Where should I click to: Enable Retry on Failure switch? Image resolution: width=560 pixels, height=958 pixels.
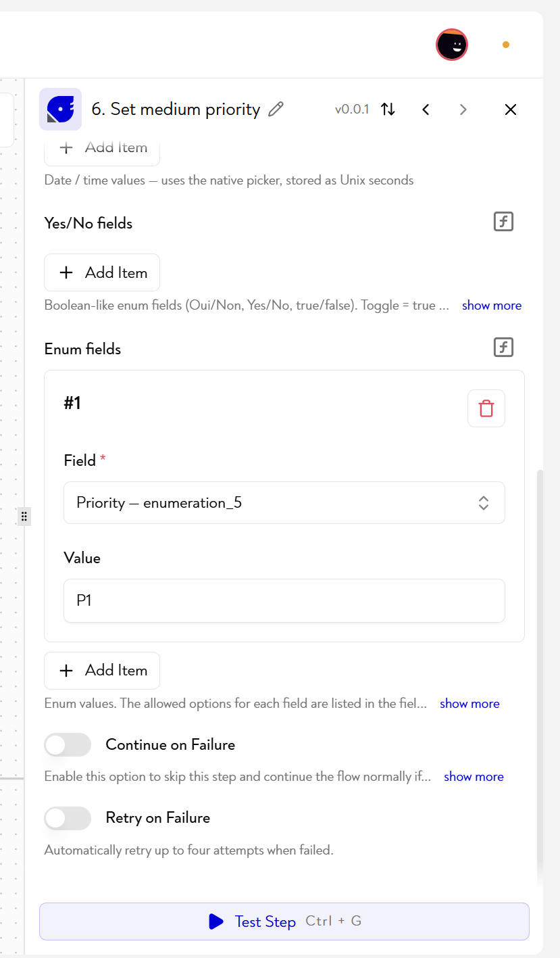point(68,818)
